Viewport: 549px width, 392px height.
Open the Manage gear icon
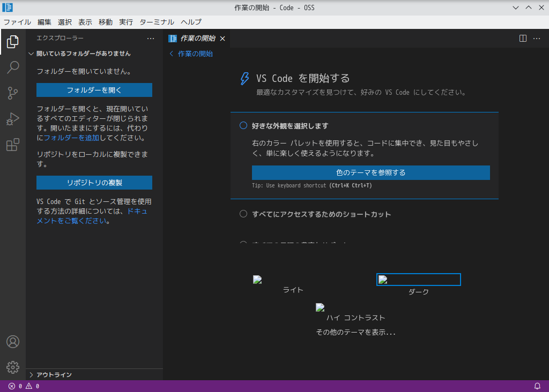pos(13,367)
